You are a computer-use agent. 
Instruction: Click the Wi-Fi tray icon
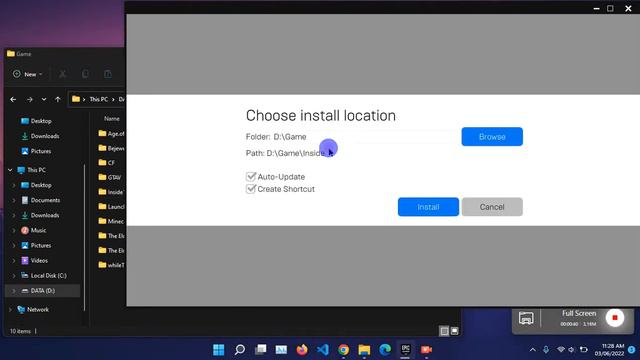[561, 350]
